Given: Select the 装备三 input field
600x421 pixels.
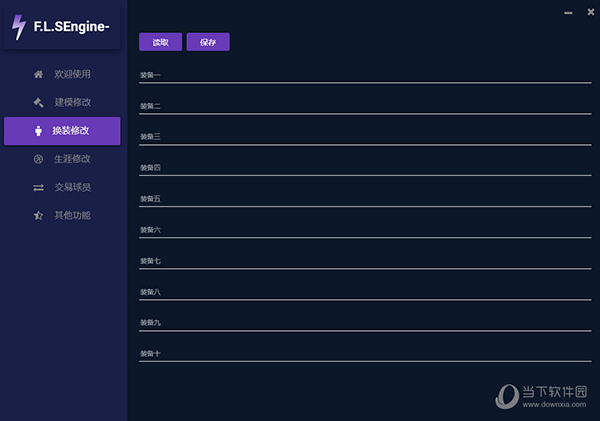Looking at the screenshot, I should (360, 137).
